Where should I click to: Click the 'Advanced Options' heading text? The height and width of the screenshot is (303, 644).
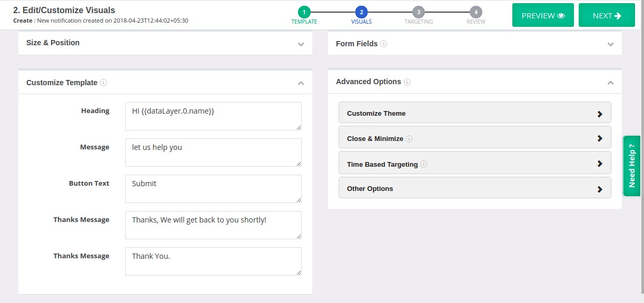pos(369,82)
